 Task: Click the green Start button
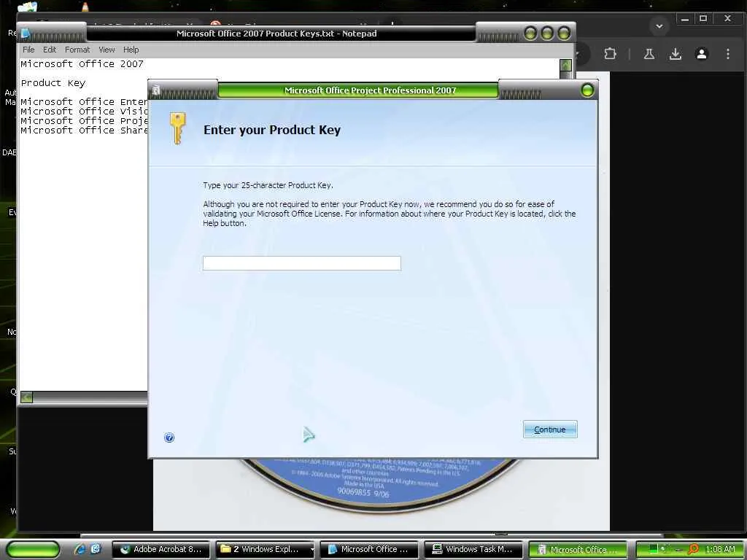(x=33, y=550)
